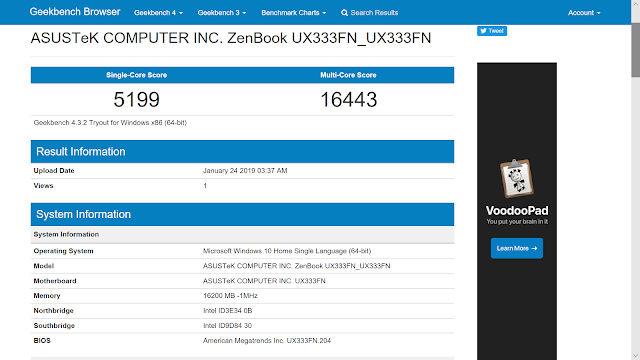Open the Benchmark Charts dropdown
Viewport: 640px width, 360px height.
(x=294, y=13)
